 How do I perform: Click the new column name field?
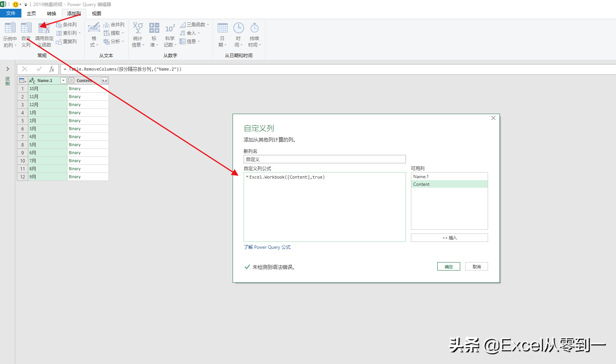pyautogui.click(x=325, y=159)
